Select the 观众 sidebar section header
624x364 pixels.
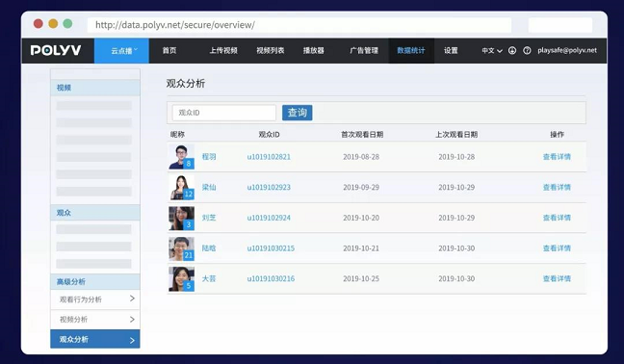coord(95,213)
